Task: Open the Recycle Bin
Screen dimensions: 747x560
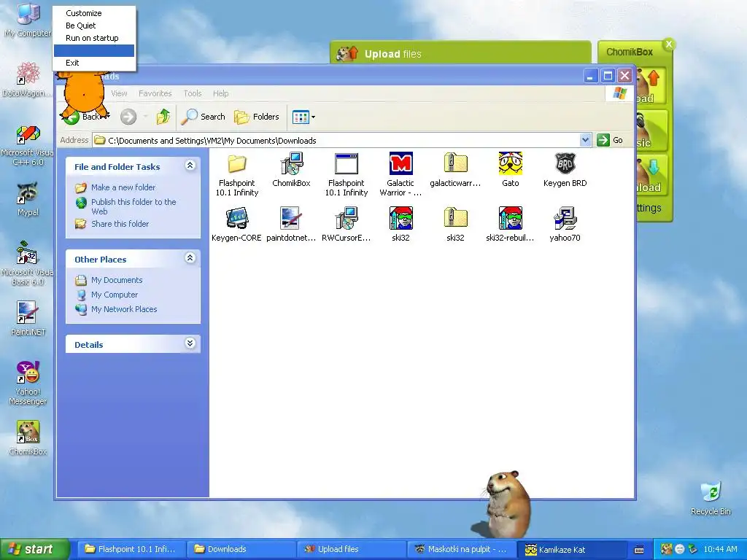Action: pyautogui.click(x=711, y=499)
